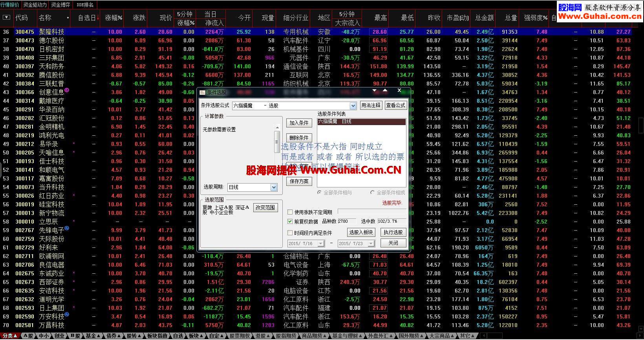Expand the 分类 bottom tab menu
Viewport: 644px width, 340px height.
click(16, 336)
